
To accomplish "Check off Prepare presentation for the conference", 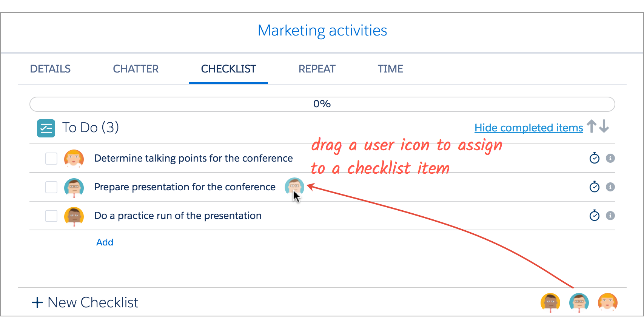I will [51, 187].
